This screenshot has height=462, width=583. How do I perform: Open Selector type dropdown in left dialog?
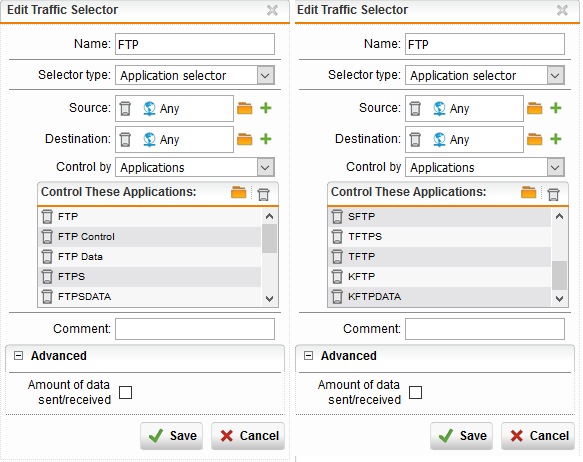[265, 75]
